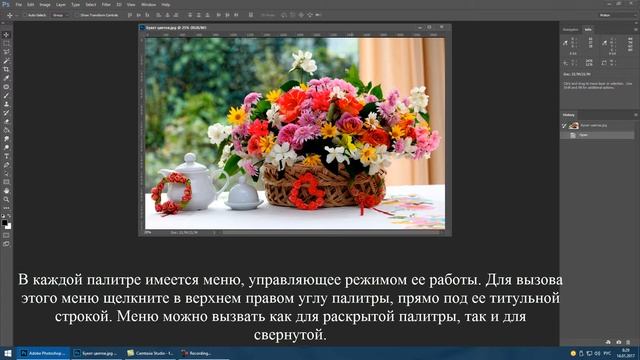640x360 pixels.
Task: Change the screen mode
Action: pos(6,244)
